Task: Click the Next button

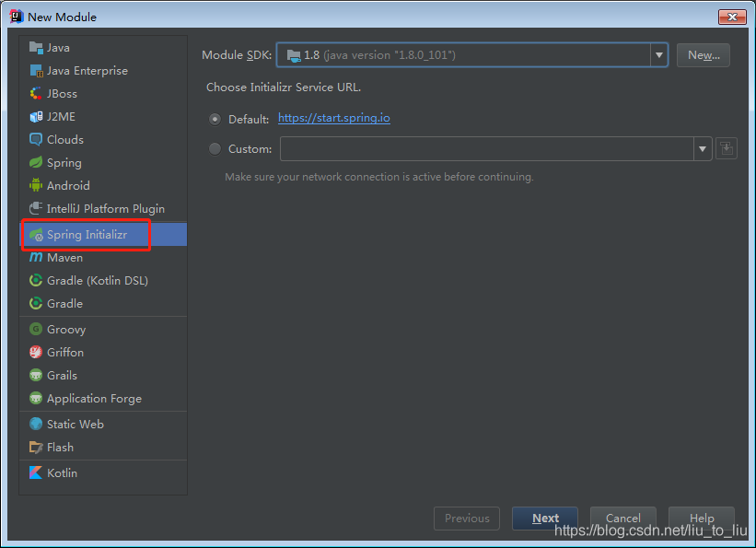Action: click(545, 519)
